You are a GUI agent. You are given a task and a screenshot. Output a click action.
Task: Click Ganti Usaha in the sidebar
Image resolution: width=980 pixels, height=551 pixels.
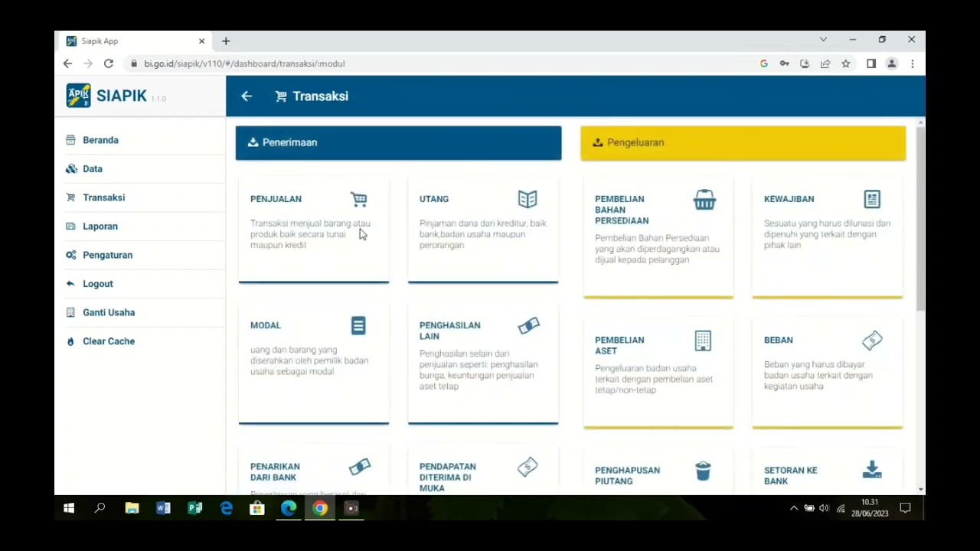pos(108,312)
